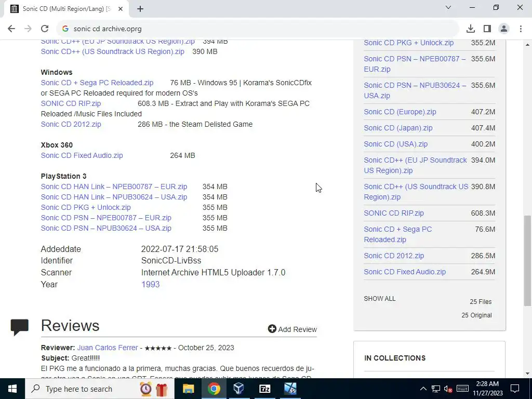
Task: Open 7-Zip icon in taskbar
Action: 264,389
